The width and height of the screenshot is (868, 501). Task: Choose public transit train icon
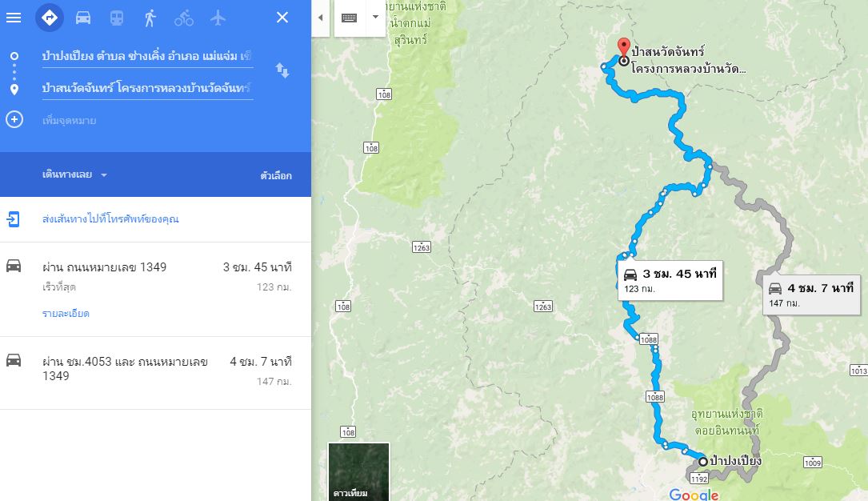(x=116, y=18)
